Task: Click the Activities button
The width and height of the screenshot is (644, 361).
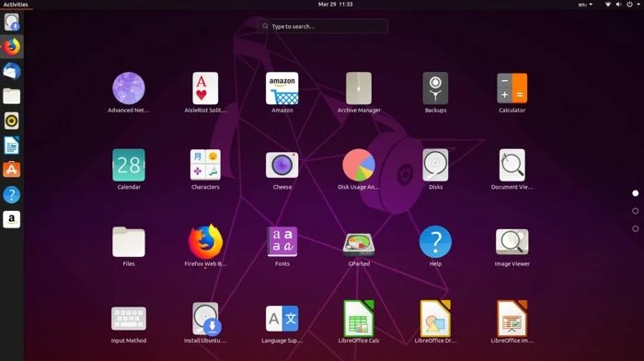Action: click(16, 5)
